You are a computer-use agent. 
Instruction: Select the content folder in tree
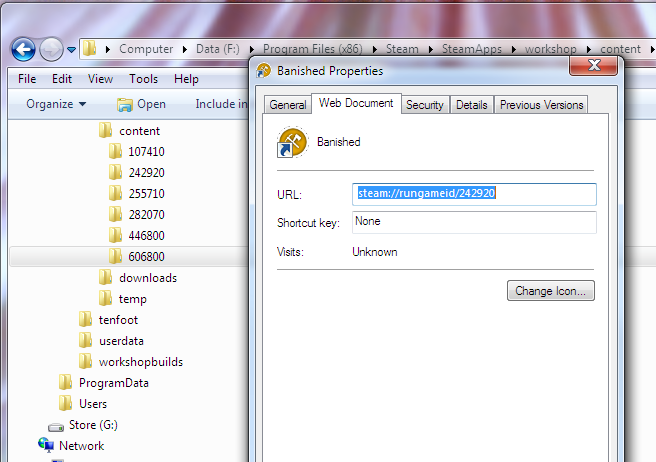139,131
